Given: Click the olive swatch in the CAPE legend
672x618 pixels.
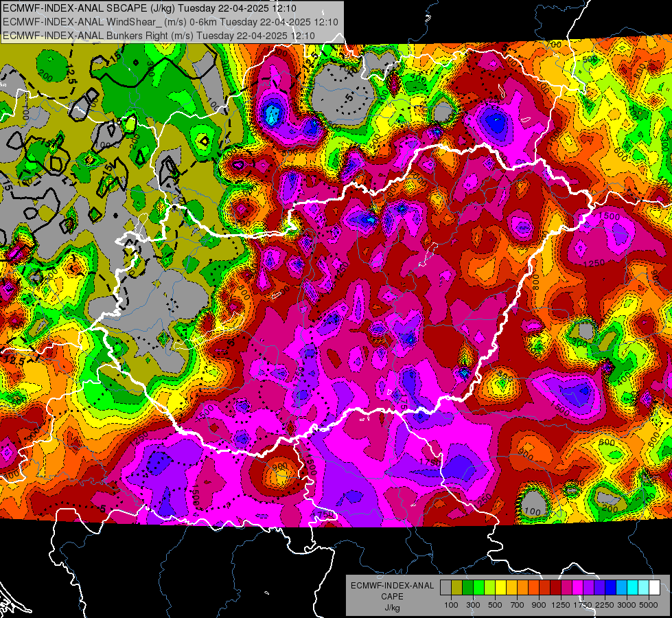Looking at the screenshot, I should point(456,587).
